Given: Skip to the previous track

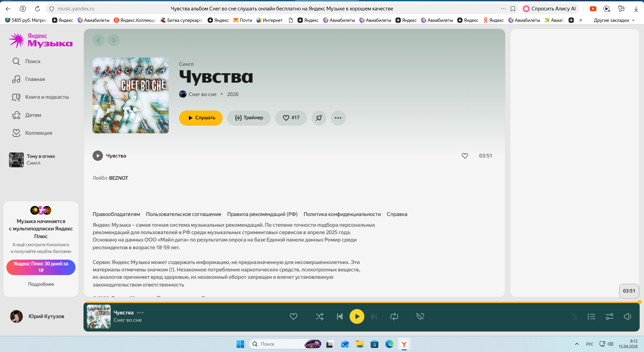Looking at the screenshot, I should point(339,316).
